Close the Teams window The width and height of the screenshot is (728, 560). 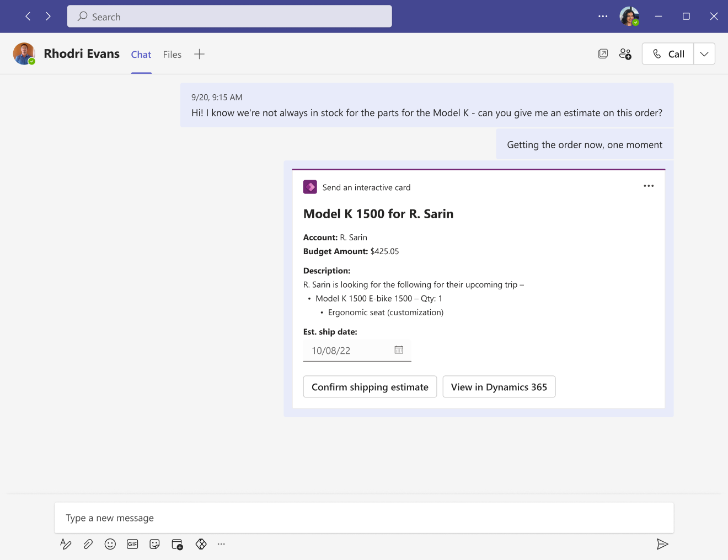click(714, 17)
